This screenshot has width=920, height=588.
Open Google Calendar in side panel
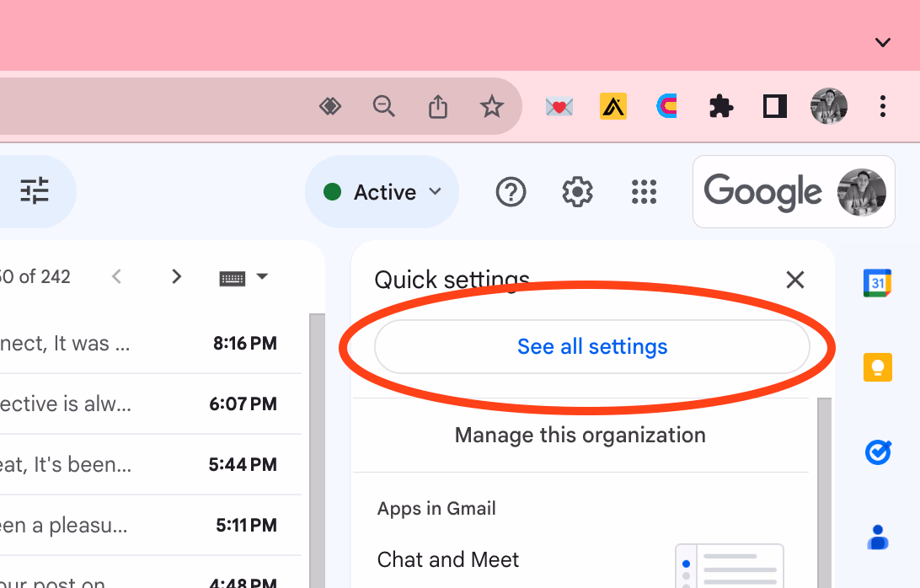878,283
